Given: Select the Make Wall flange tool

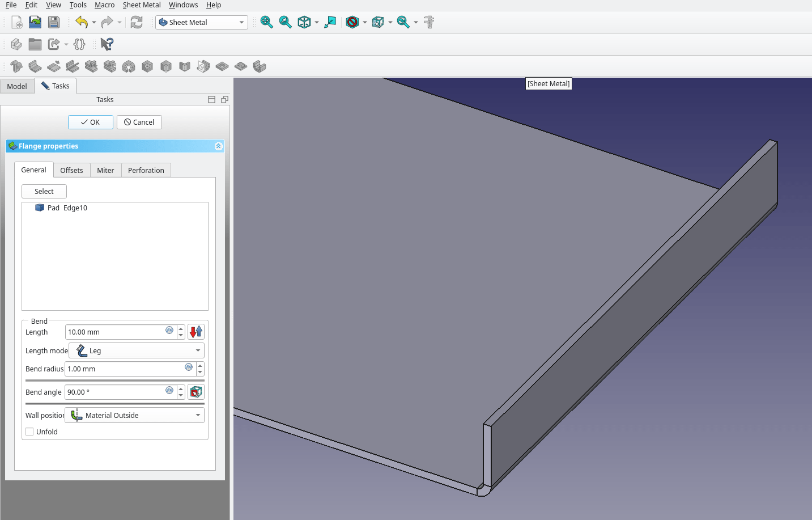Looking at the screenshot, I should [35, 66].
